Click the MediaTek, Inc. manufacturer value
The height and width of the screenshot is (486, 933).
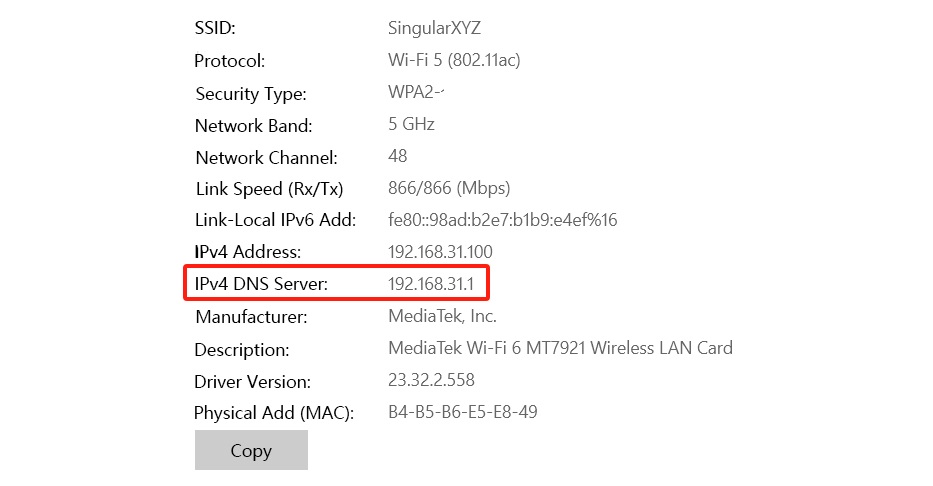[442, 316]
